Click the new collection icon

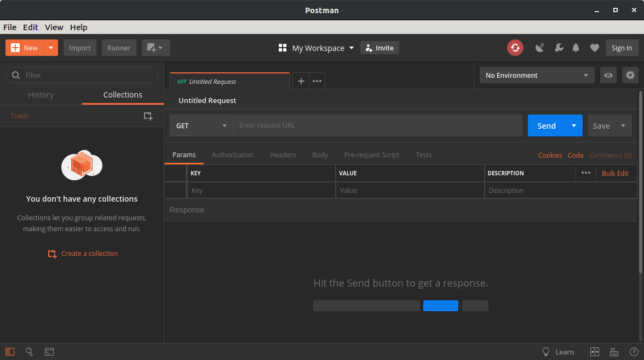point(148,116)
